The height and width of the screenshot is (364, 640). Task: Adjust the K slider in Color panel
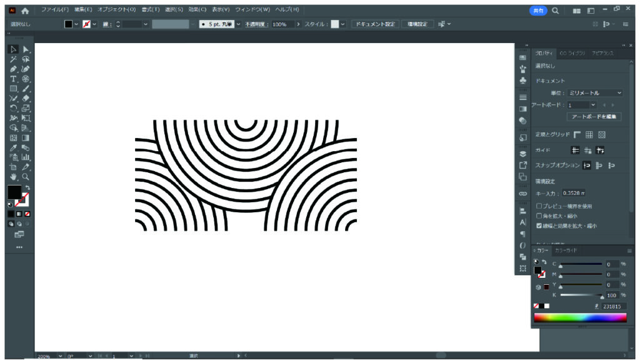tap(581, 295)
